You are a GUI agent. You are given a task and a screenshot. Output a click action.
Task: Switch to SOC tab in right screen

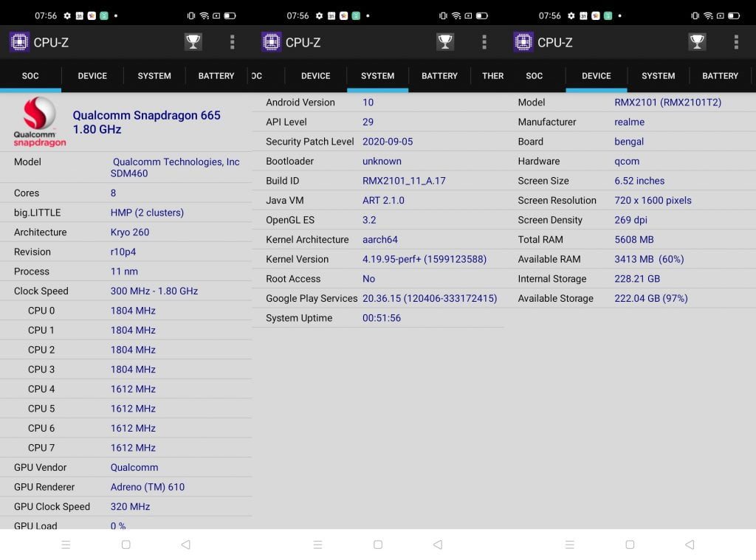coord(535,76)
